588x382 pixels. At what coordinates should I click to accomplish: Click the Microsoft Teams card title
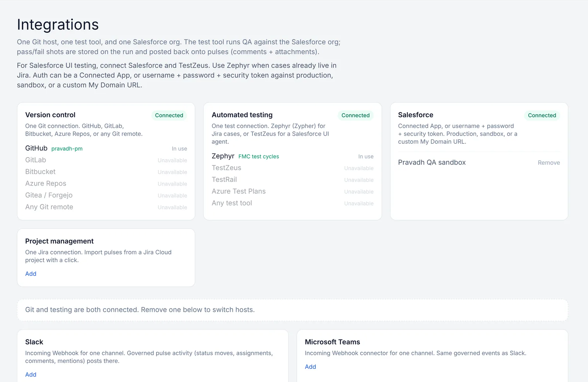coord(333,342)
